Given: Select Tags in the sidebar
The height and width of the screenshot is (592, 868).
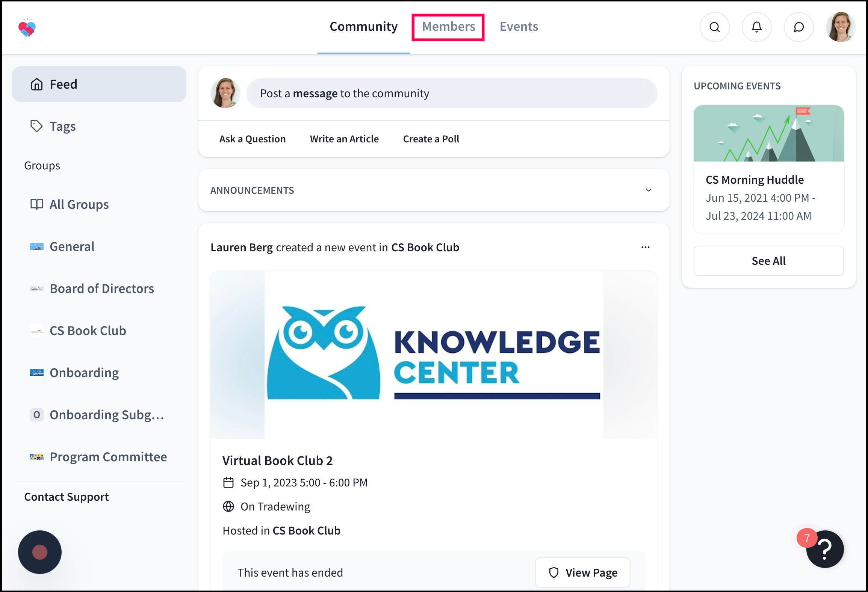Looking at the screenshot, I should click(x=99, y=126).
